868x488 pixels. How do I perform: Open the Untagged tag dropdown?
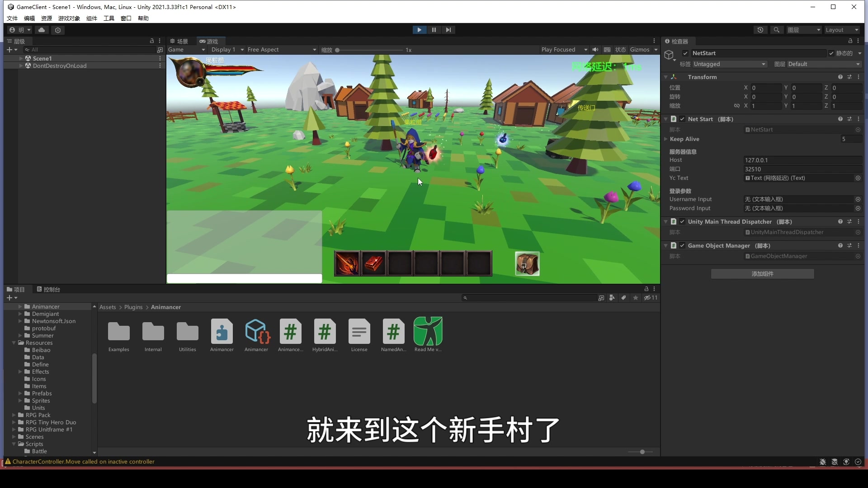pyautogui.click(x=729, y=64)
